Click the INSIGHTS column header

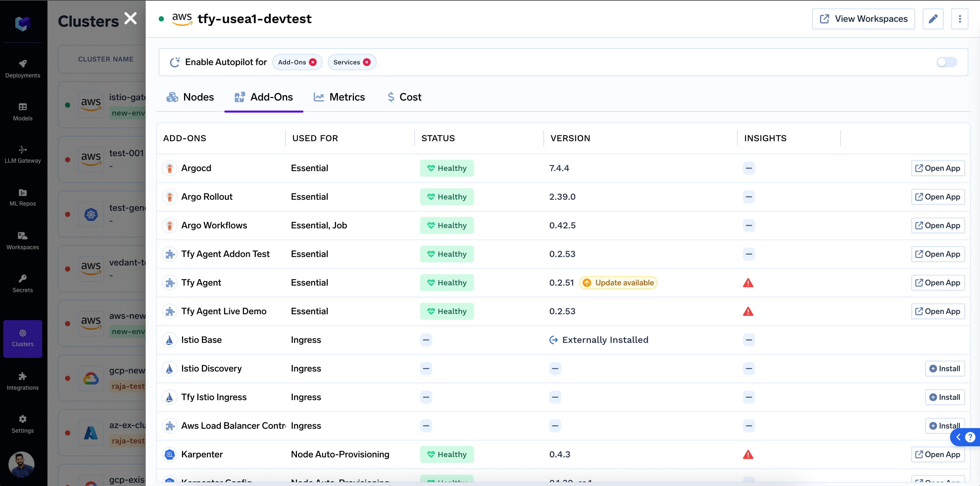(x=765, y=138)
